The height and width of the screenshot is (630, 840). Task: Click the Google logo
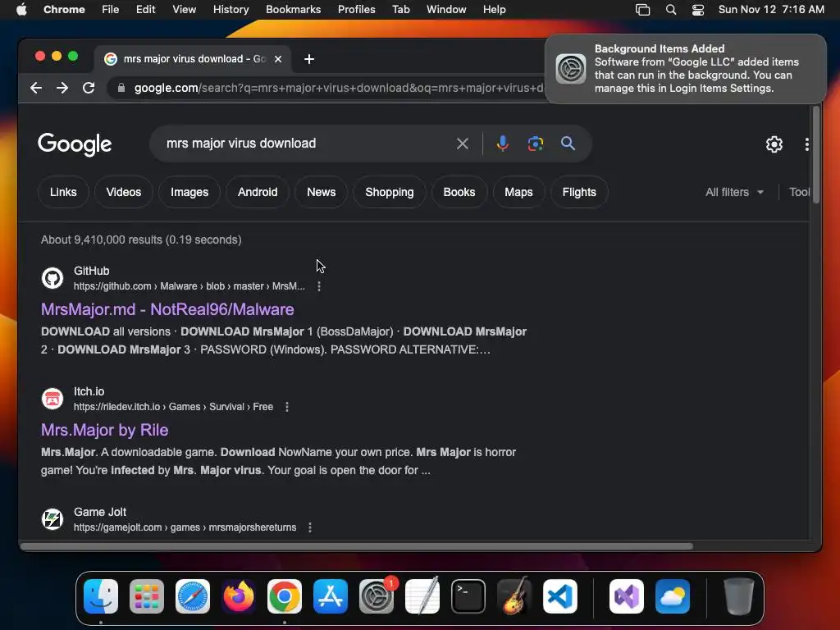coord(75,144)
